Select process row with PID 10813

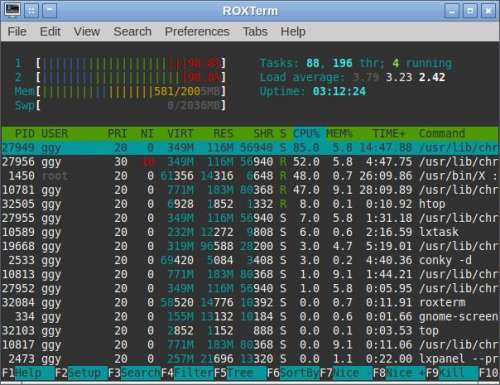[x=250, y=275]
